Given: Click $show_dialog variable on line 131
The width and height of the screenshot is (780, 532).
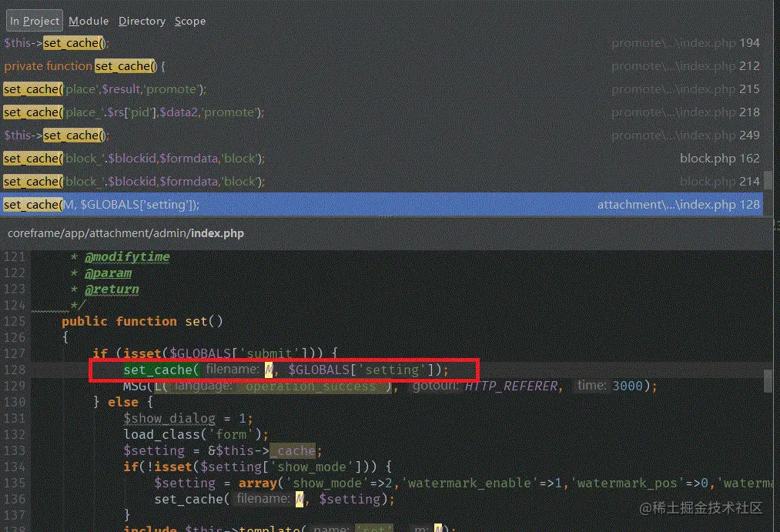Looking at the screenshot, I should [169, 419].
